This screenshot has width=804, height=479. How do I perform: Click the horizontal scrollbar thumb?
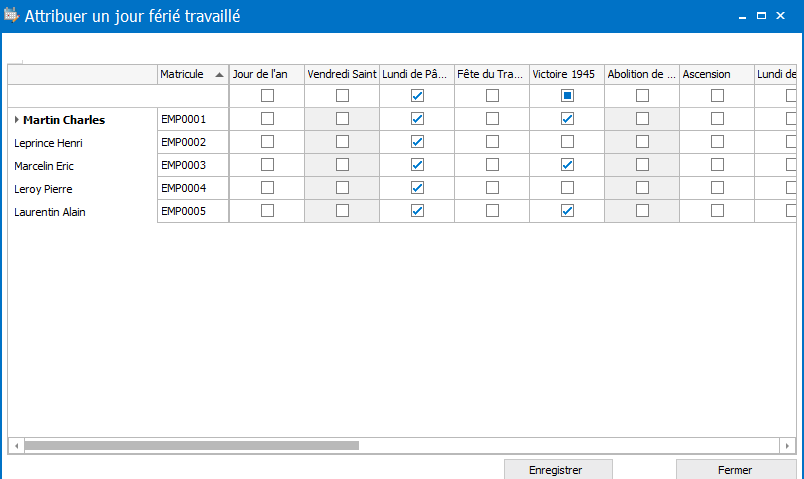click(x=192, y=446)
